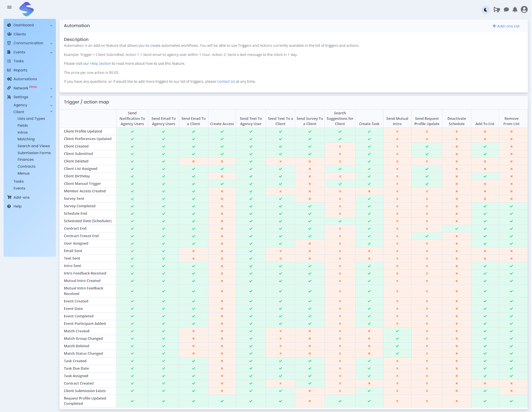532x412 pixels.
Task: Open Submission Forms under Client settings
Action: 34,153
